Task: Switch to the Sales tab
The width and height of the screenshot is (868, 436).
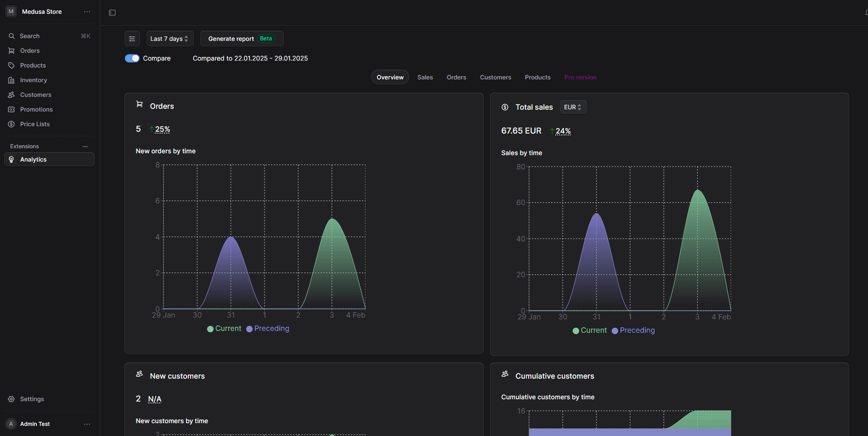Action: click(425, 78)
